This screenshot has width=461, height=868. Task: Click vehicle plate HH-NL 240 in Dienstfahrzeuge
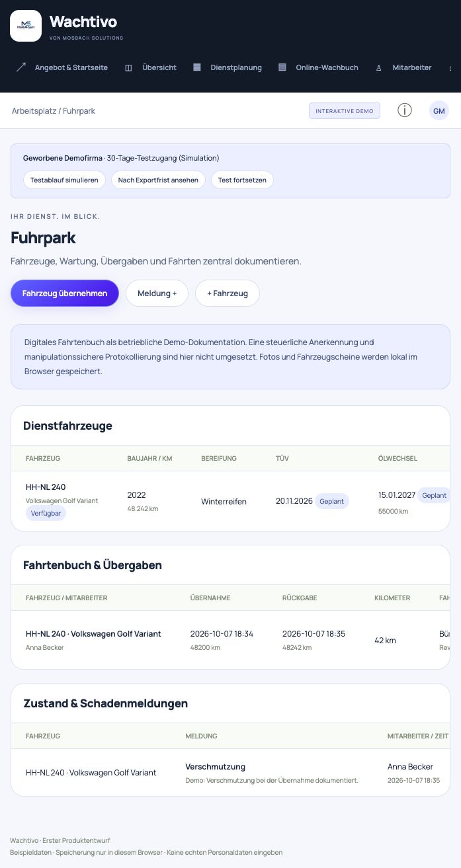[46, 487]
